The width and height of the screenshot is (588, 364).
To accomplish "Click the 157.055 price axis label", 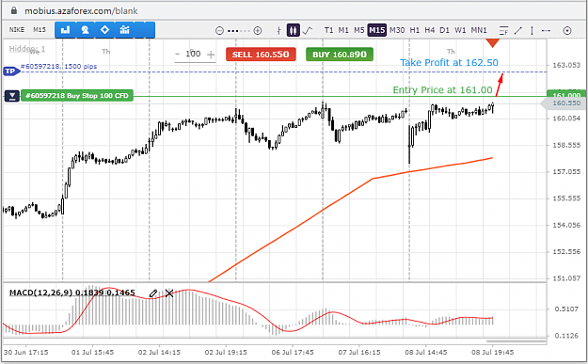I will click(x=566, y=172).
